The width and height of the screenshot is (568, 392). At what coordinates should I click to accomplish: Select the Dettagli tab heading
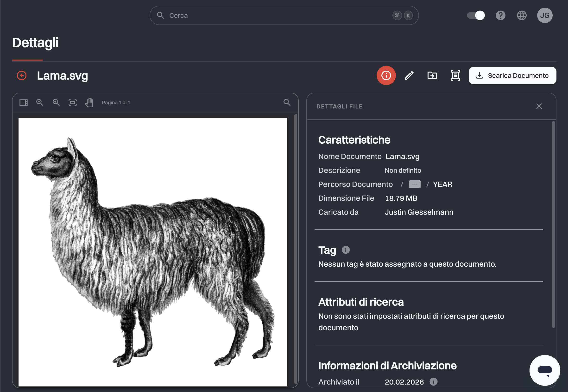pos(35,43)
